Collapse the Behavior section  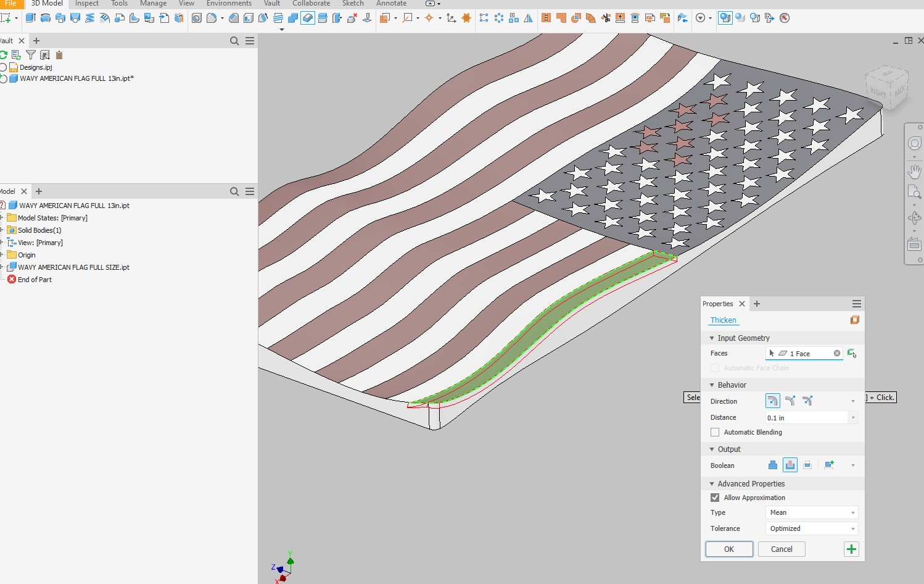[712, 385]
